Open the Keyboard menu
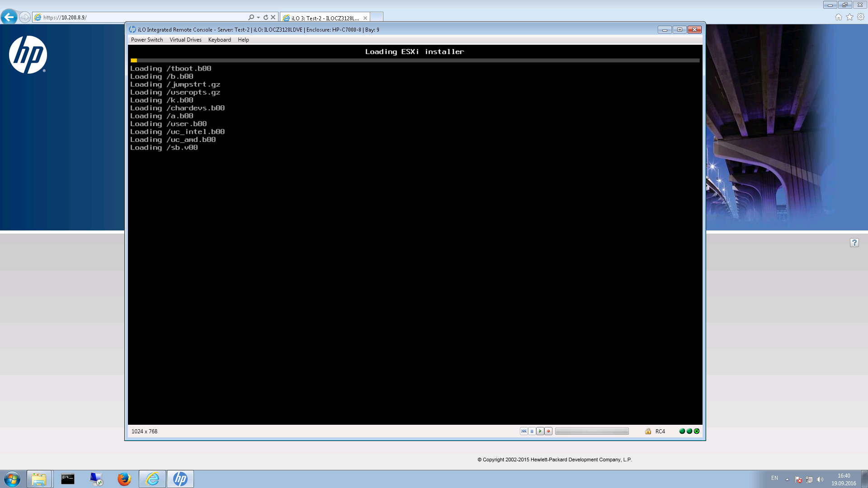This screenshot has width=868, height=488. pos(219,40)
